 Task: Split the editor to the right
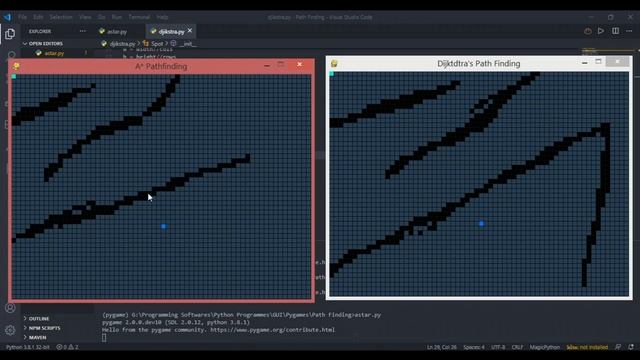tap(616, 31)
